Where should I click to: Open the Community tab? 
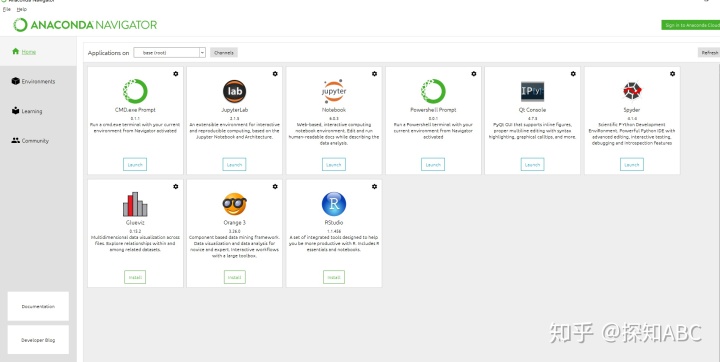coord(38,141)
